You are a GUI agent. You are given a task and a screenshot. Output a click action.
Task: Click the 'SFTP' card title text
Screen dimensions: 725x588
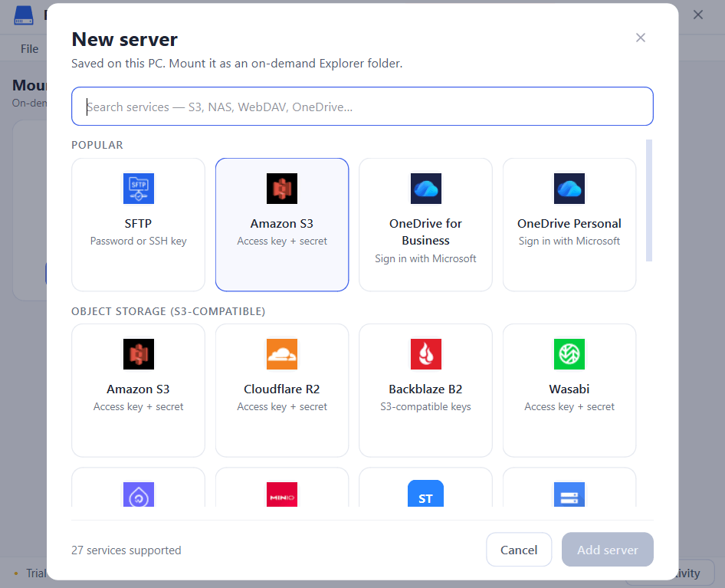(x=138, y=223)
